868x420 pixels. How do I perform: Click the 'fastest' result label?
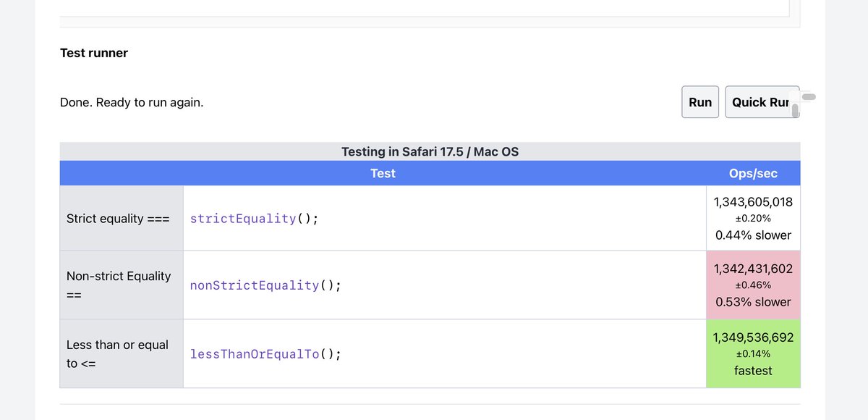point(753,371)
